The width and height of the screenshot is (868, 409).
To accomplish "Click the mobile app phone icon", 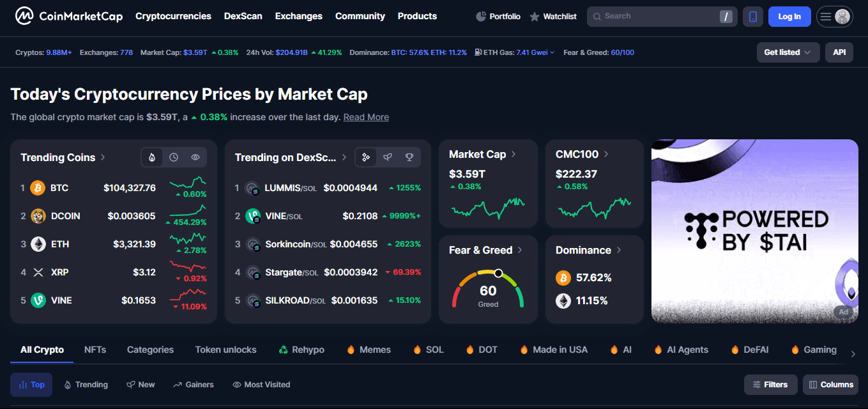I will click(753, 17).
